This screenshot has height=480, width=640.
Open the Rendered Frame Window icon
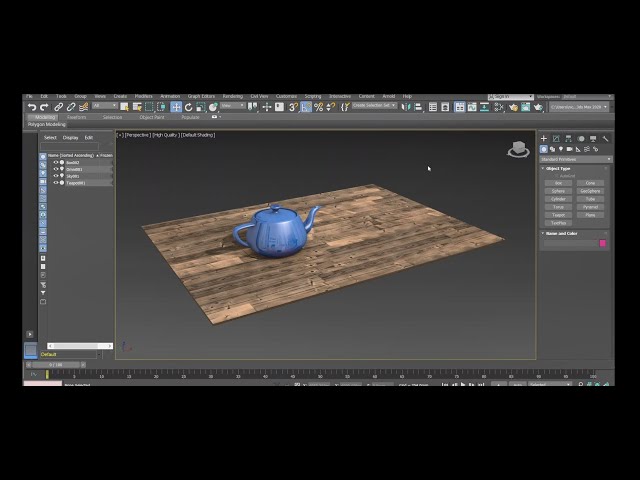click(525, 107)
